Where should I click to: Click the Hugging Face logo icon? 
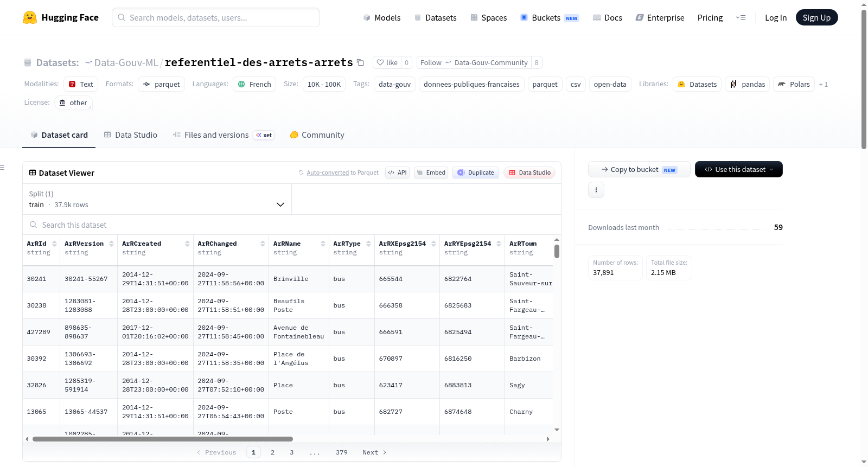coord(29,17)
